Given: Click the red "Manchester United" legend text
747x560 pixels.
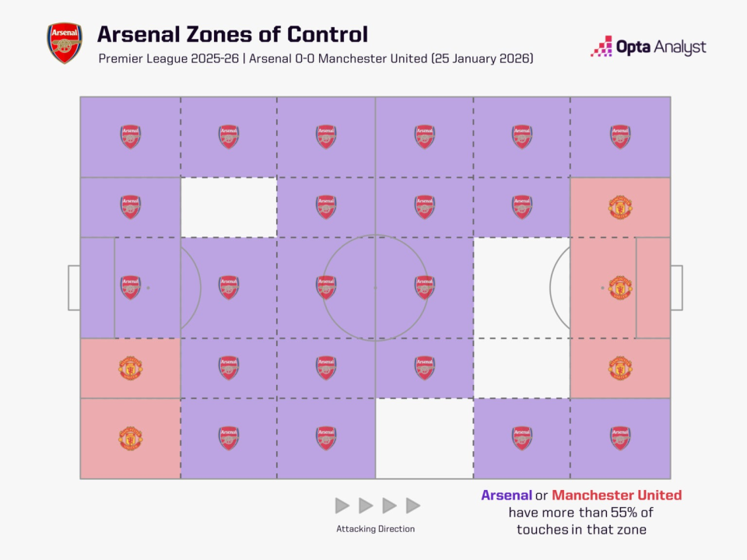Looking at the screenshot, I should coord(616,495).
